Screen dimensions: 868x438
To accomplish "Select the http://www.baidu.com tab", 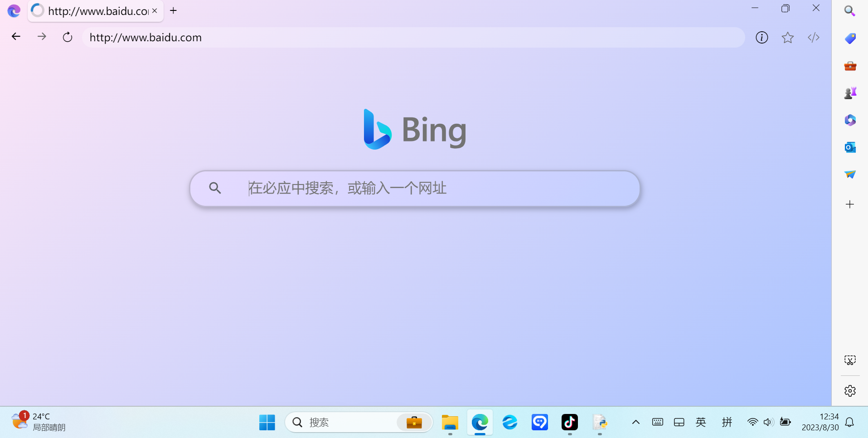I will (x=96, y=11).
